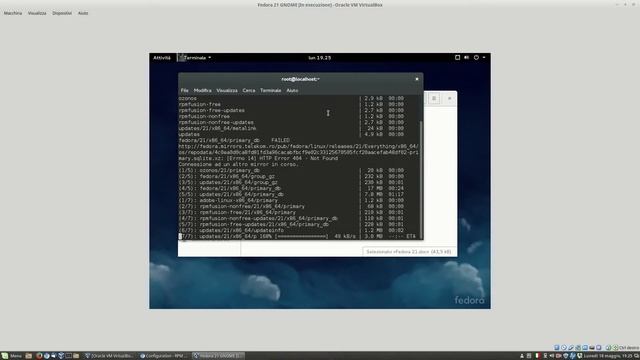Click the VirtualBox mouse integration status icon
Screen dimensions: 640x360
(608, 348)
